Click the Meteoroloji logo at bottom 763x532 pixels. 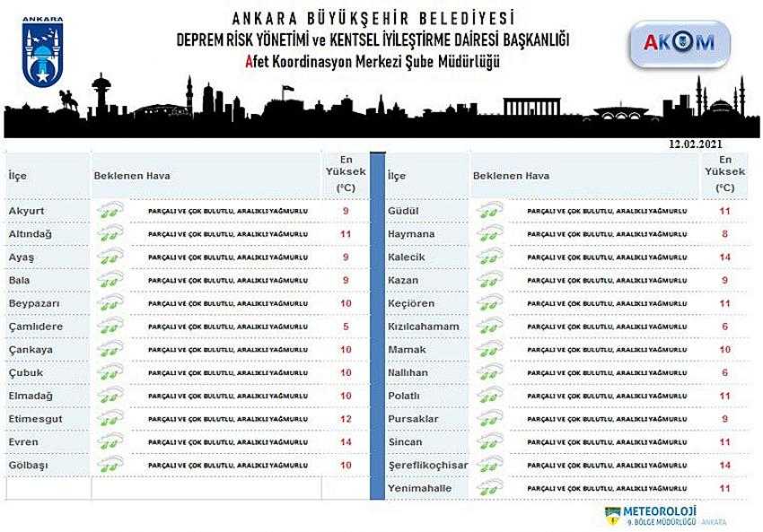pos(665,515)
